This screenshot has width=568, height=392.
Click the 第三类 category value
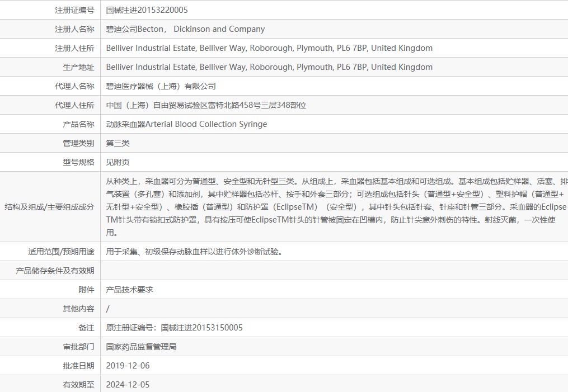pyautogui.click(x=118, y=143)
